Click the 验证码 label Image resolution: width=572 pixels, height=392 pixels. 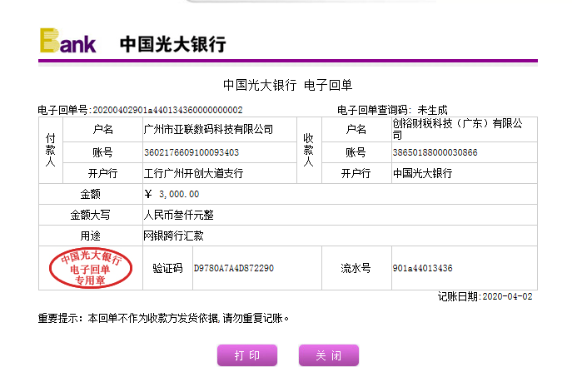tap(167, 268)
